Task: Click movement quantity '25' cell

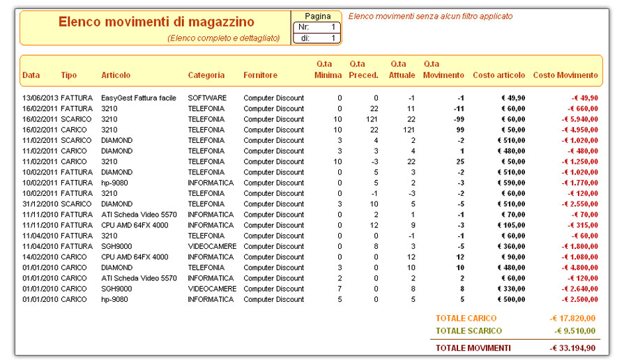Action: click(460, 162)
